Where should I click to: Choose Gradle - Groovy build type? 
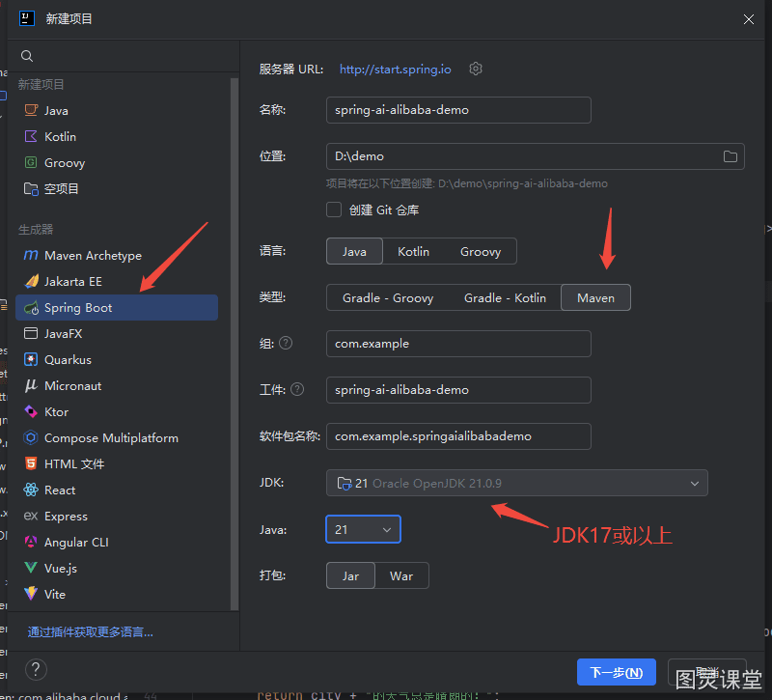[388, 297]
